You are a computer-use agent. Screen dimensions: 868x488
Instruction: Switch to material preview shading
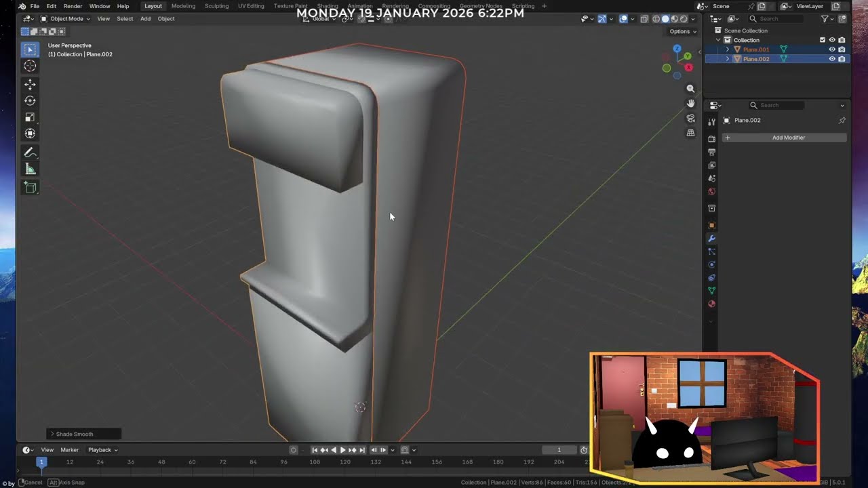675,19
